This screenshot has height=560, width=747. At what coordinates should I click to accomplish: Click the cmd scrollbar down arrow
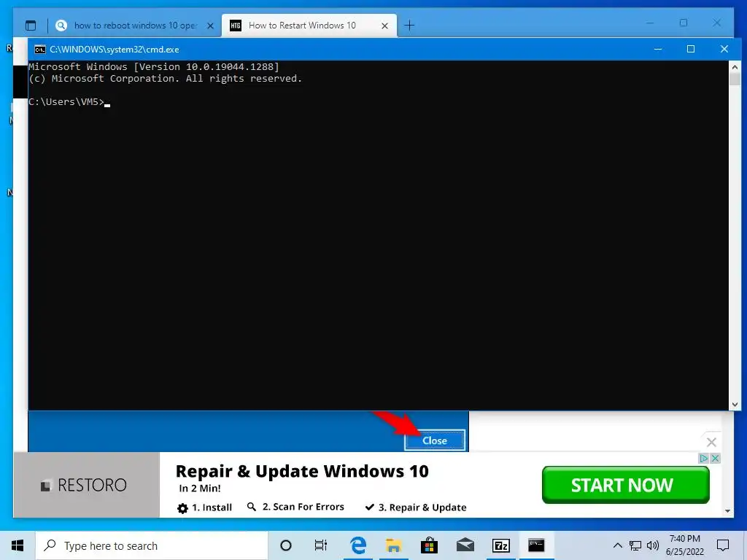[735, 404]
